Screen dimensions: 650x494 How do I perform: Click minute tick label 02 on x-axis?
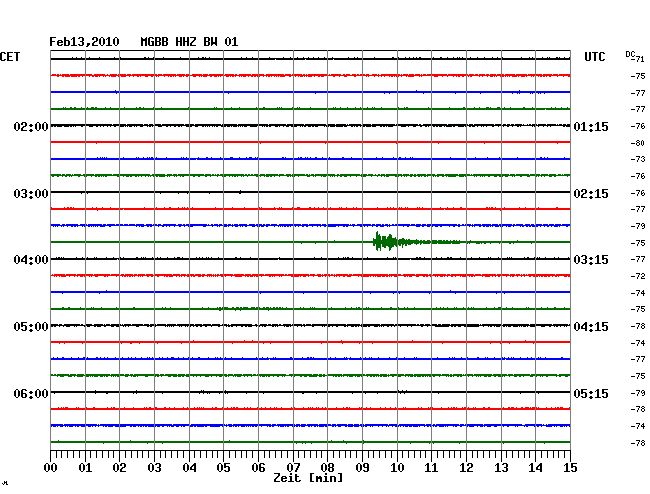coord(119,467)
